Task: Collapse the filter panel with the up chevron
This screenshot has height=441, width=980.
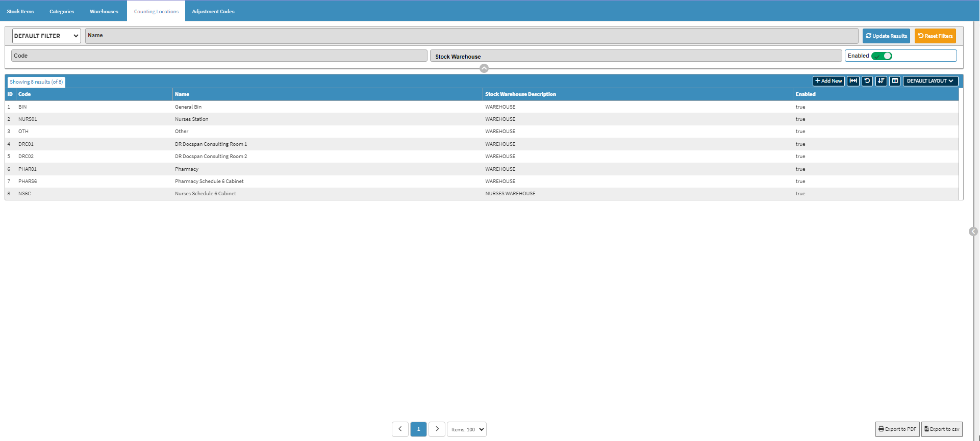Action: tap(484, 68)
